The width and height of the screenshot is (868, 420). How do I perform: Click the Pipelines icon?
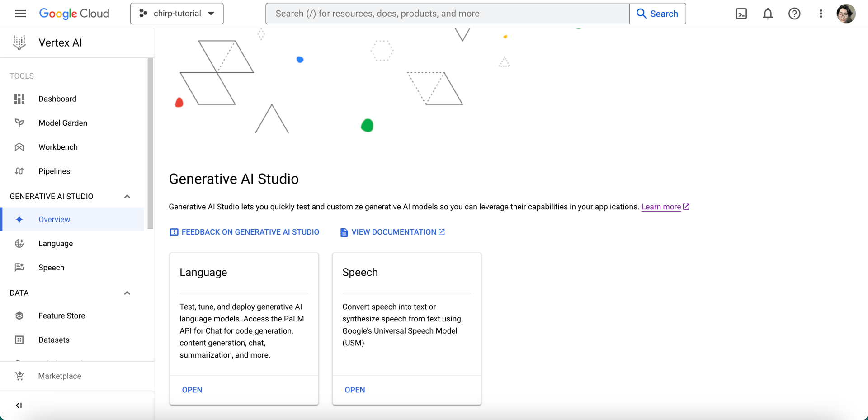[19, 171]
